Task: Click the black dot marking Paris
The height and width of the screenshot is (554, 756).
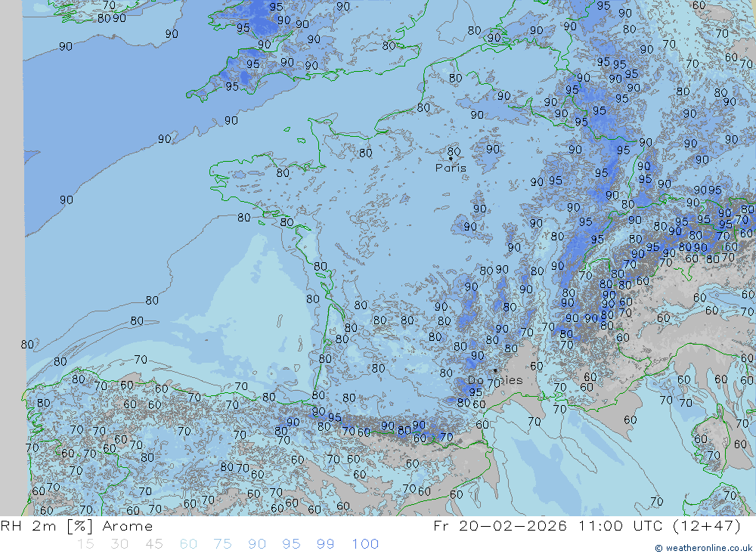Action: [x=451, y=158]
